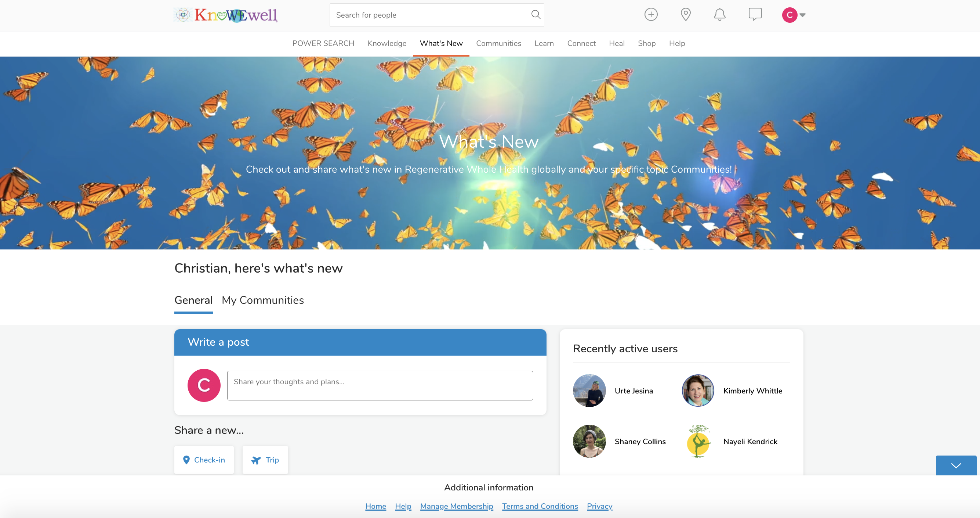The height and width of the screenshot is (518, 980).
Task: Click the Home footer link
Action: (x=375, y=506)
